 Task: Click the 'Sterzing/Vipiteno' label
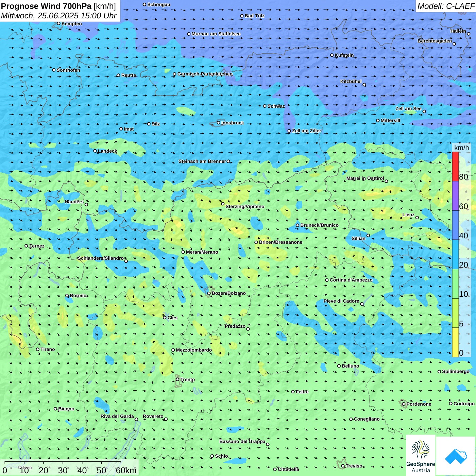(245, 206)
